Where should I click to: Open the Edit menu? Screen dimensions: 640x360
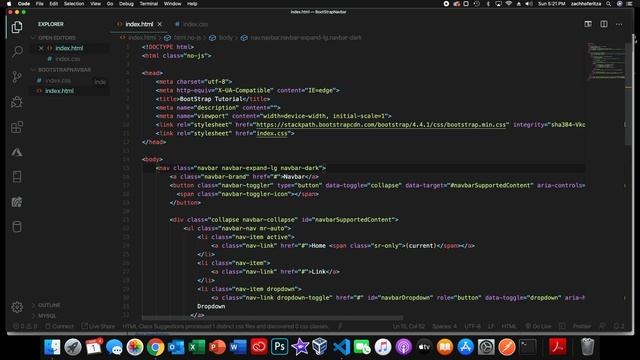click(x=53, y=4)
